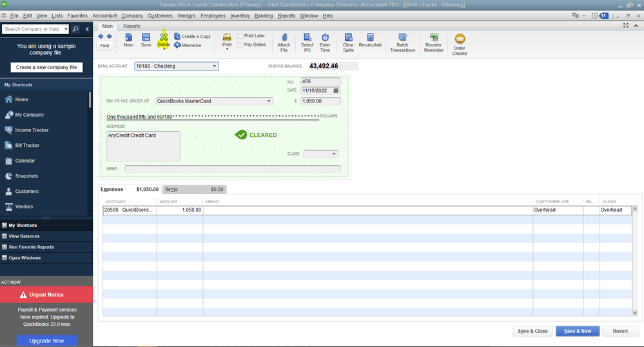Enable the Pay Online checkbox

pyautogui.click(x=240, y=45)
